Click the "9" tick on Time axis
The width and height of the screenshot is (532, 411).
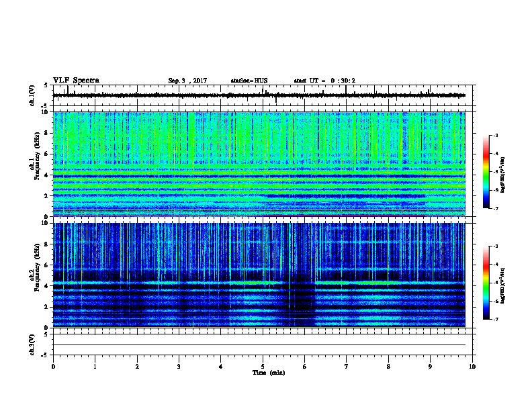coord(430,366)
